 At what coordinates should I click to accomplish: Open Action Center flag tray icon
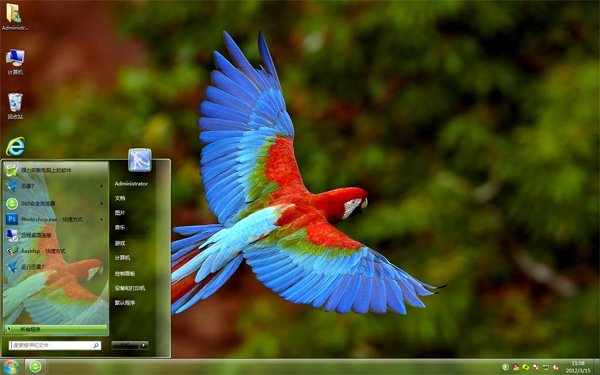536,367
